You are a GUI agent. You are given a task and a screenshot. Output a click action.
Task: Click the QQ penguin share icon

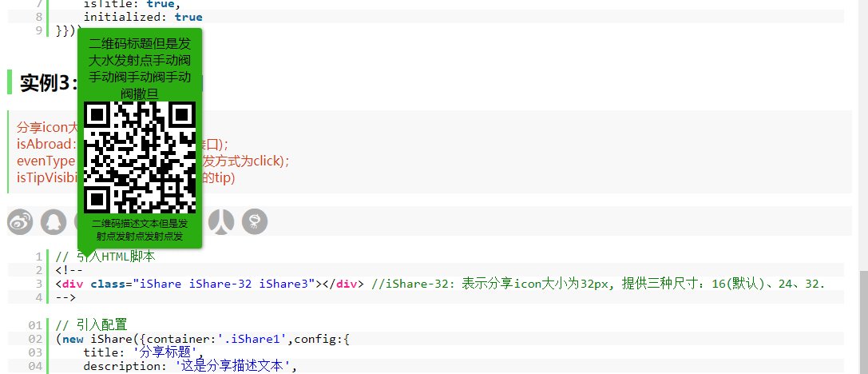[54, 221]
